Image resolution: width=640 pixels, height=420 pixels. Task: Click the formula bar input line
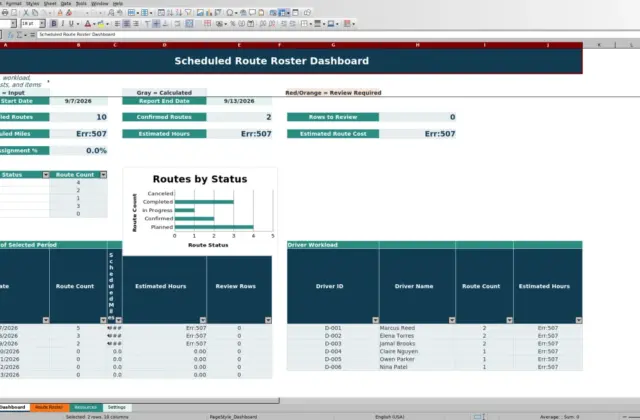(x=338, y=35)
